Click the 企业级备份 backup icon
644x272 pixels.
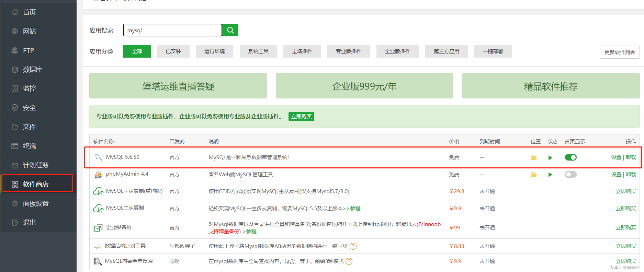[x=98, y=228]
